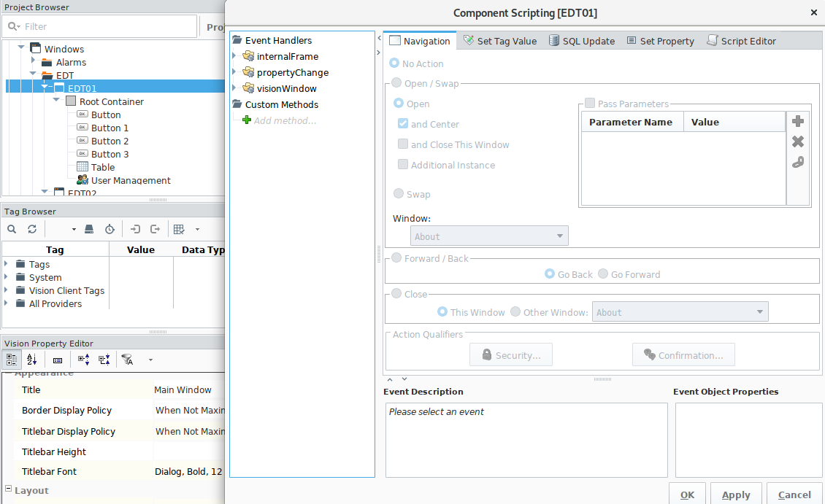Expand the propertyChange event handler node
Screen dimensions: 825x504
tap(234, 72)
